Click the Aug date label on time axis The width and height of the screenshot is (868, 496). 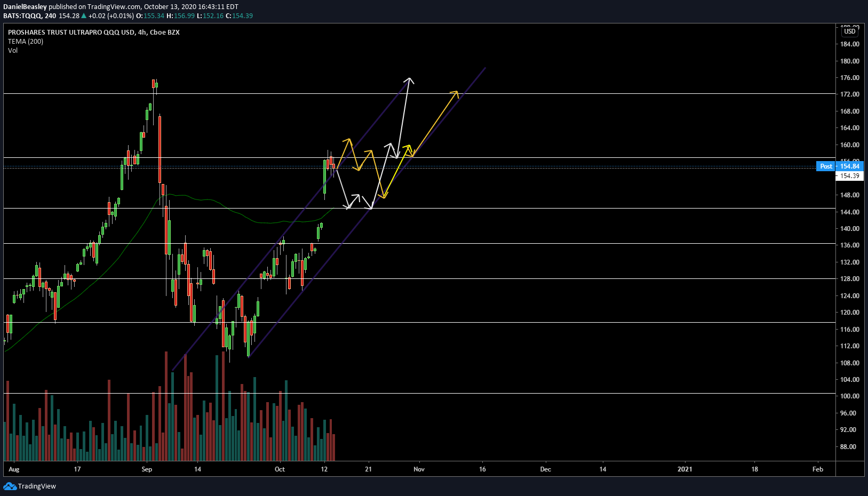point(14,469)
